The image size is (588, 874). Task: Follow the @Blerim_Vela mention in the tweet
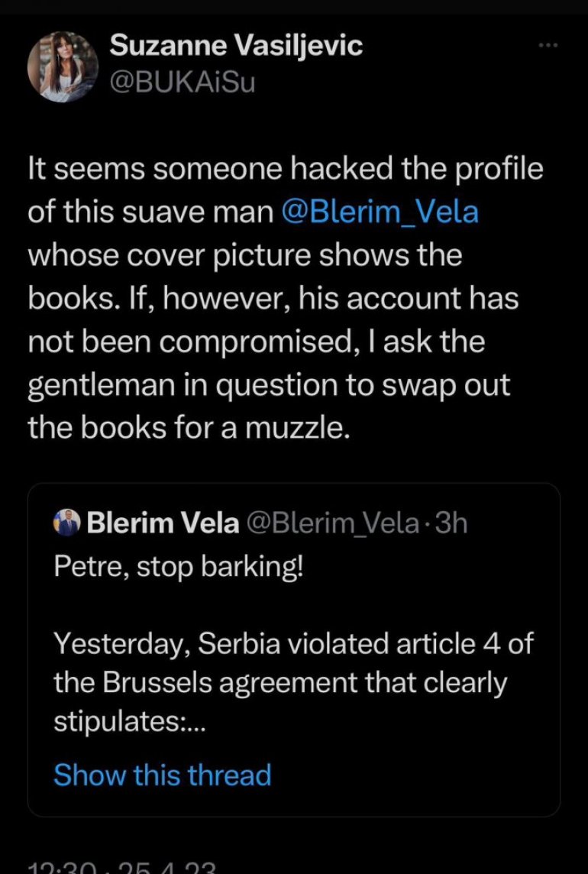(x=380, y=212)
